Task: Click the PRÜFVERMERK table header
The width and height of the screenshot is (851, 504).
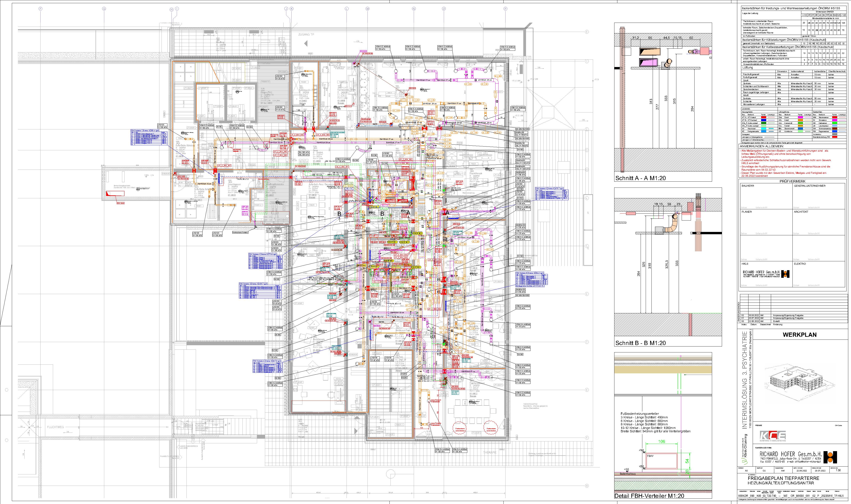Action: click(x=793, y=181)
